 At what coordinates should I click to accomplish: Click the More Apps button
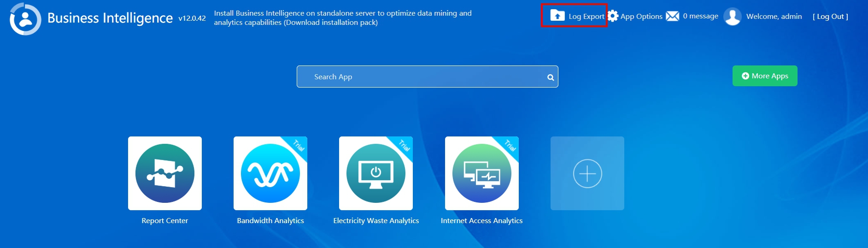(765, 76)
